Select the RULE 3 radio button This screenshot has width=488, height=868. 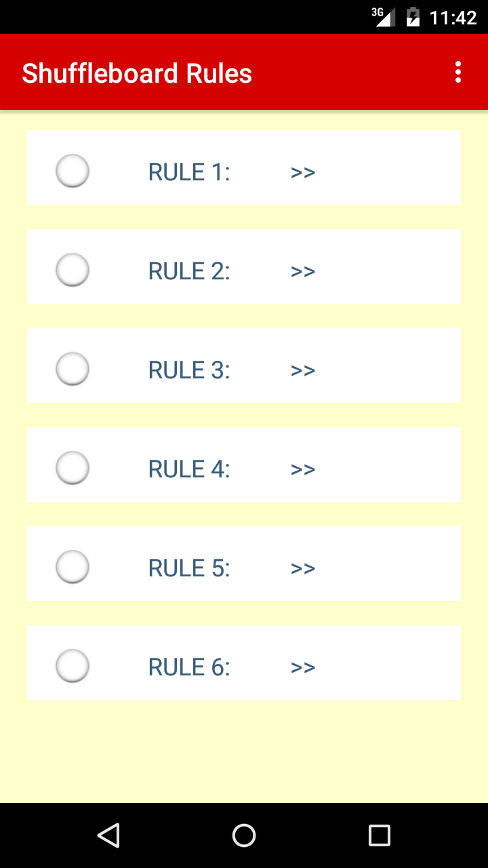(73, 369)
